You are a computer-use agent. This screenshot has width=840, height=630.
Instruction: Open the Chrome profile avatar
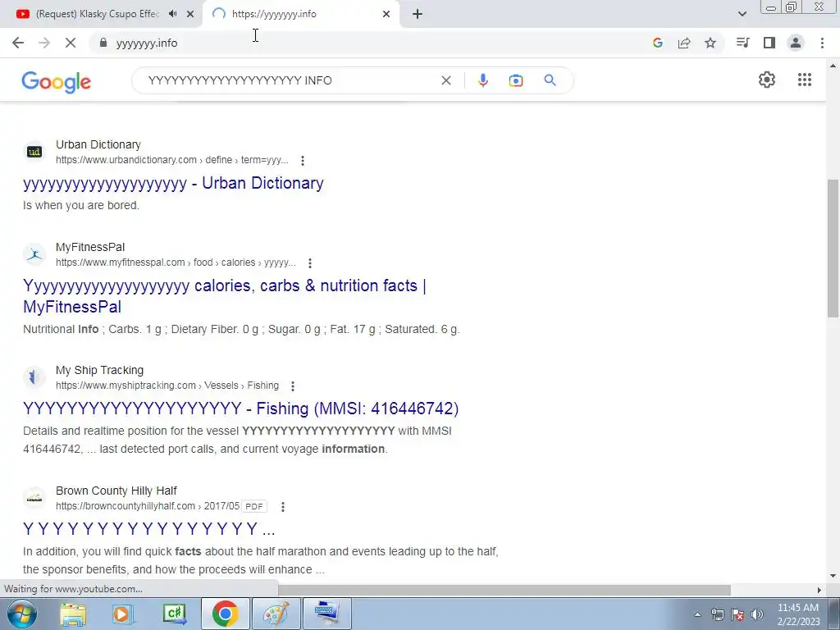tap(796, 43)
